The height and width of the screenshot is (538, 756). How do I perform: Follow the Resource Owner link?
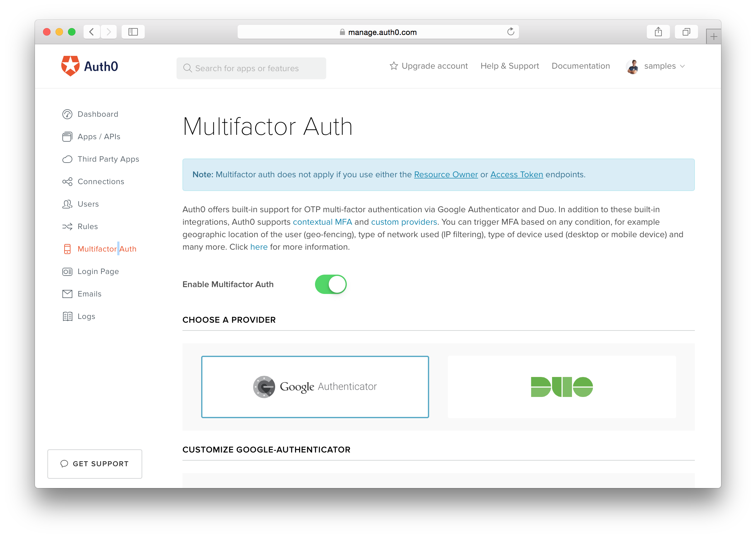coord(446,174)
